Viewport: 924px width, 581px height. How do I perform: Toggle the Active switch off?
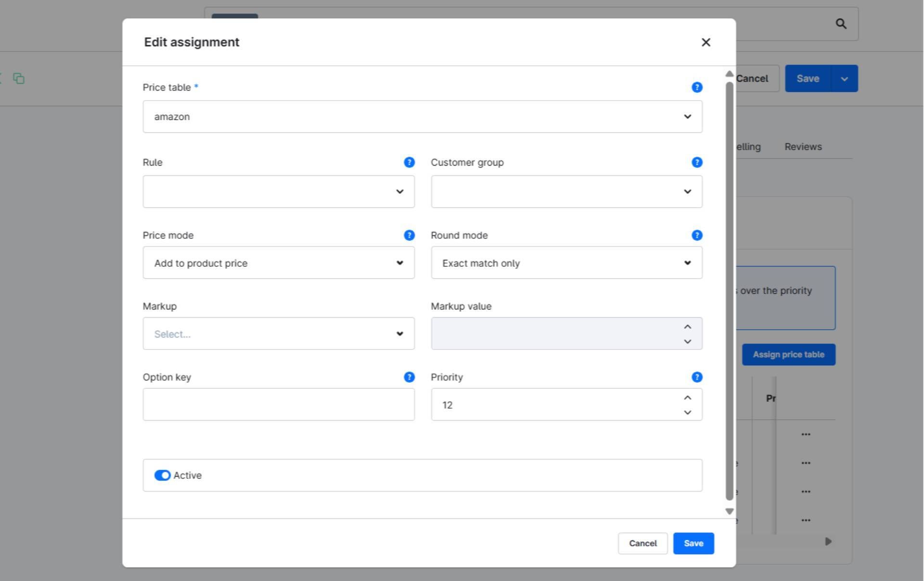click(x=162, y=475)
